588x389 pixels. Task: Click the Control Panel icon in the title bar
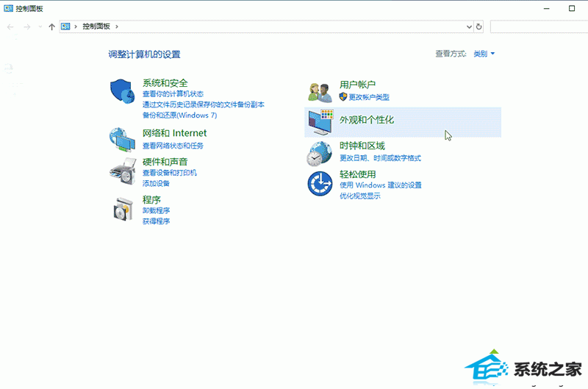point(8,8)
